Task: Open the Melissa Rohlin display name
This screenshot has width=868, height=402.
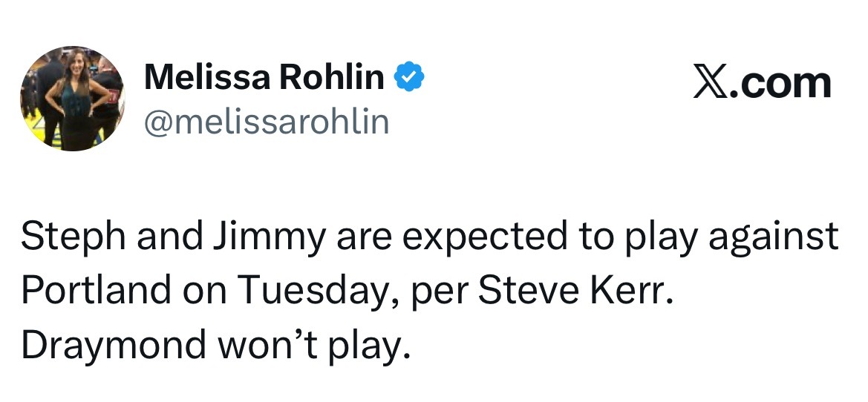Action: coord(264,76)
